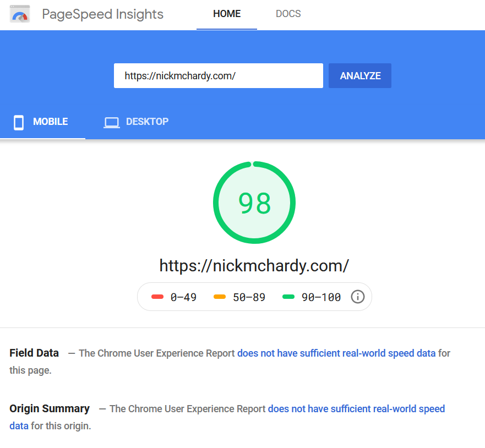Click the 0–49 score range text
485x448 pixels.
coord(183,297)
